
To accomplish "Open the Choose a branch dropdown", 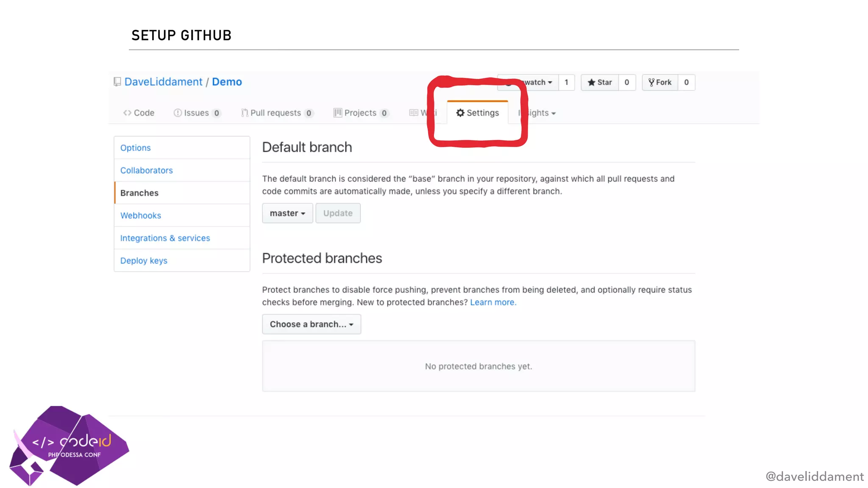I will [312, 324].
